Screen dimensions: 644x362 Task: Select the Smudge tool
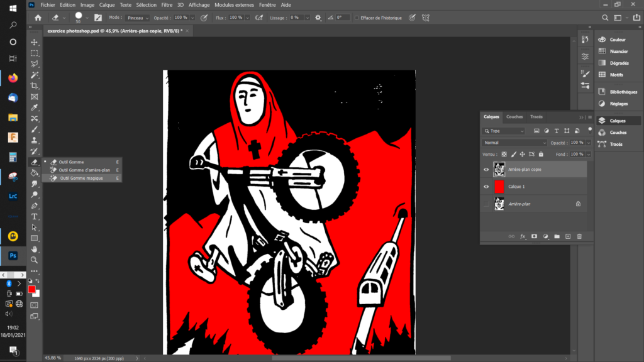point(35,184)
